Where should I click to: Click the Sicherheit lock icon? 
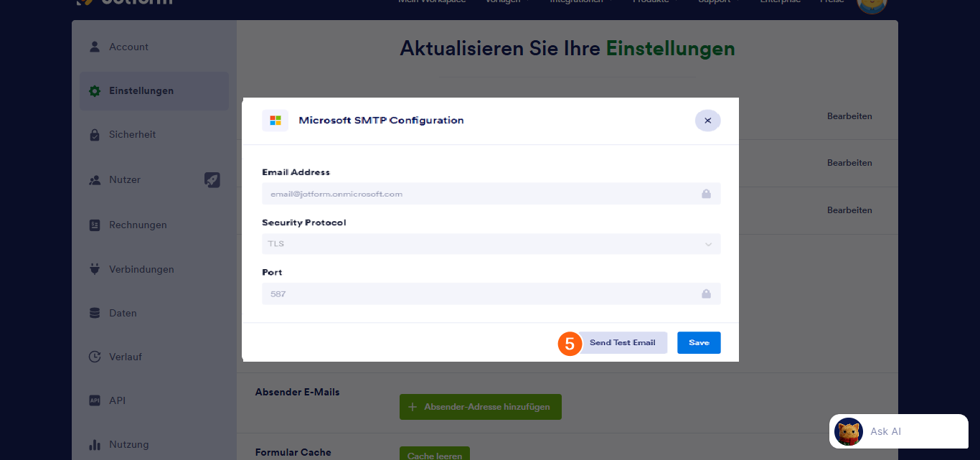pos(94,134)
